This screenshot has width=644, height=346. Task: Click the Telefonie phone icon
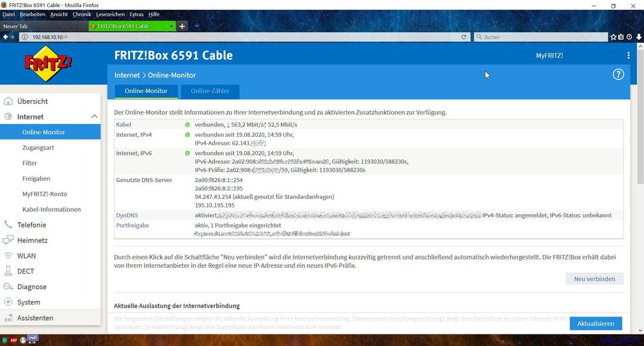(x=8, y=225)
